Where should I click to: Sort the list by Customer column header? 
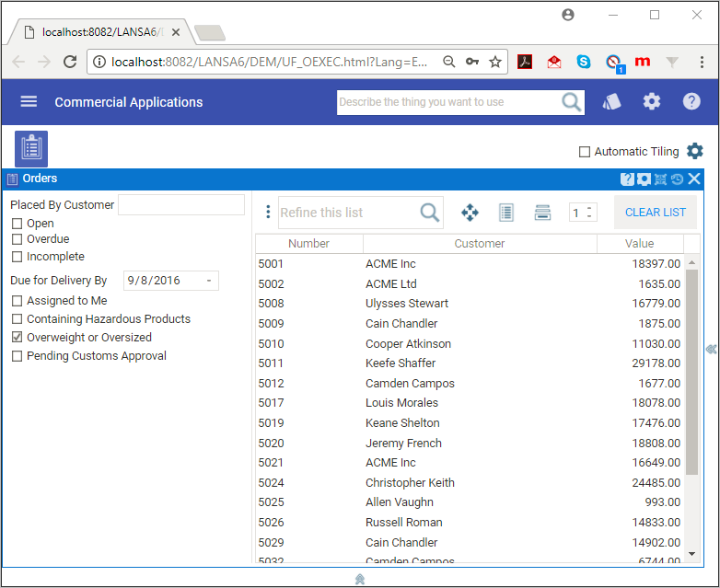tap(479, 244)
